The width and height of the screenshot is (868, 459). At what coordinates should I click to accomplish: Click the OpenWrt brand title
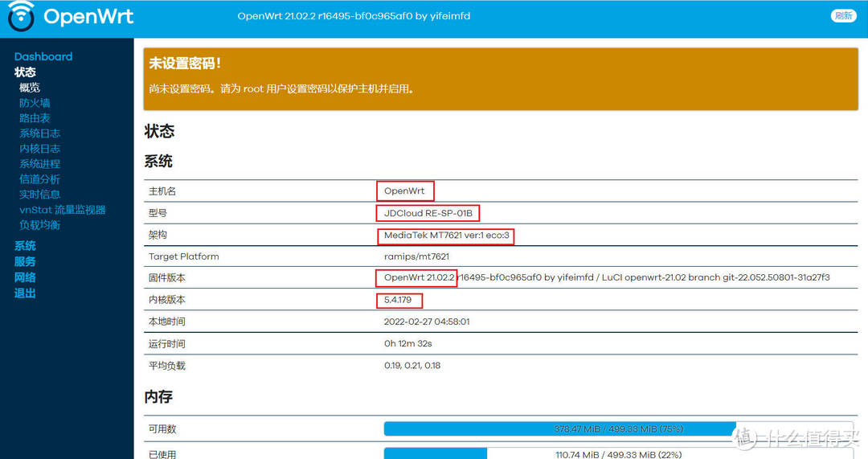88,16
